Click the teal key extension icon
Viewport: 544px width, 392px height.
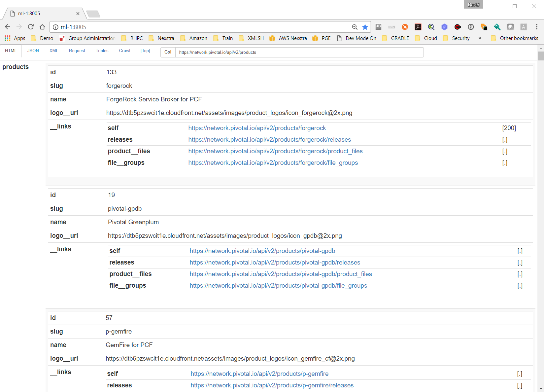coord(497,27)
